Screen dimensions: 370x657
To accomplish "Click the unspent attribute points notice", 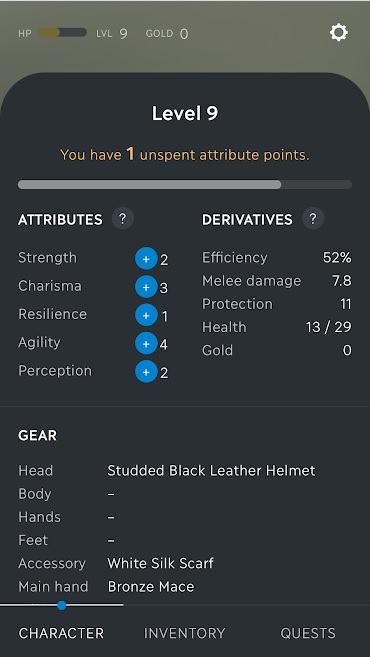I will point(185,155).
